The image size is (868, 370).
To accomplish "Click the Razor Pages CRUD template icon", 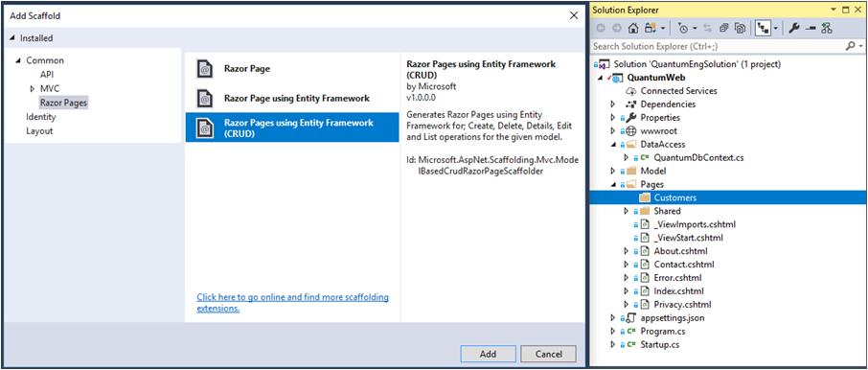I will 205,127.
